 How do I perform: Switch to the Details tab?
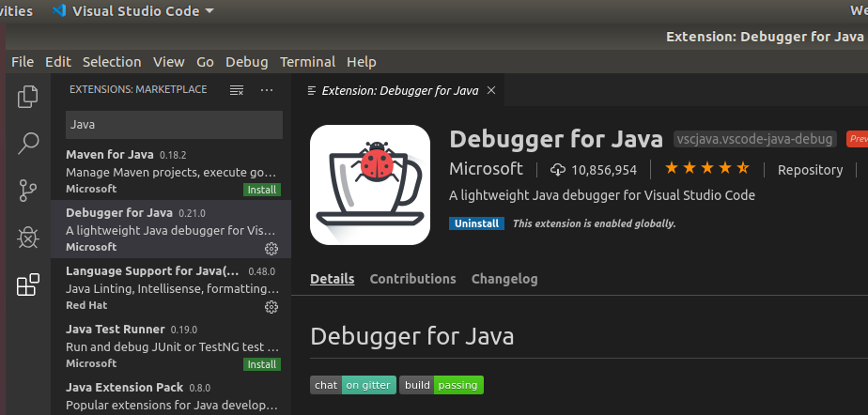[x=333, y=279]
